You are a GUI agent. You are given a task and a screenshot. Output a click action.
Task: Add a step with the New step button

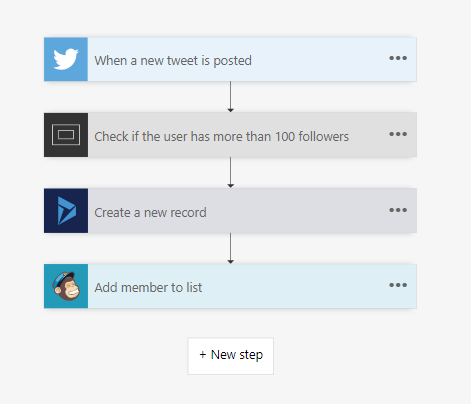231,356
